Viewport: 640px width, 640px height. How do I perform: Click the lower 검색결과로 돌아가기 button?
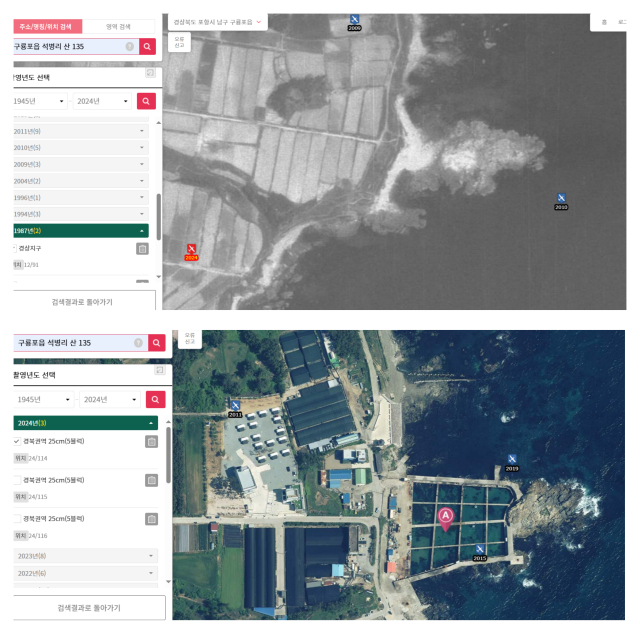[x=88, y=608]
